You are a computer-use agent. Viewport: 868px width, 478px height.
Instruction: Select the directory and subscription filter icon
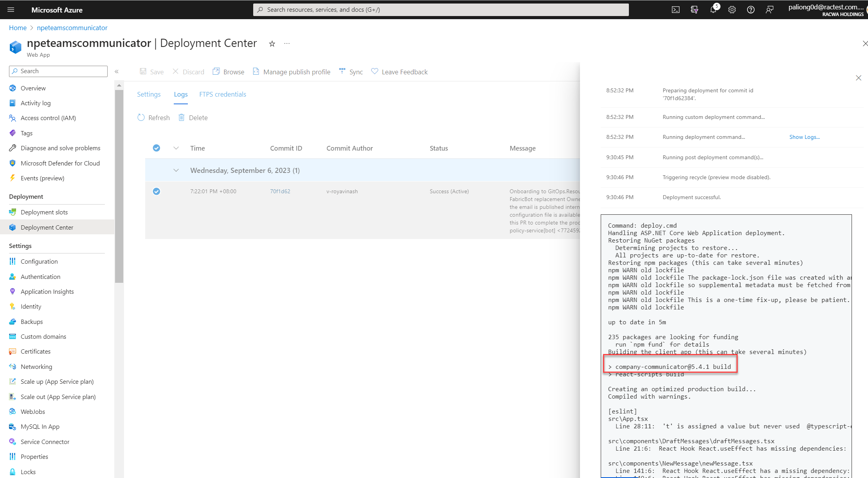tap(694, 9)
